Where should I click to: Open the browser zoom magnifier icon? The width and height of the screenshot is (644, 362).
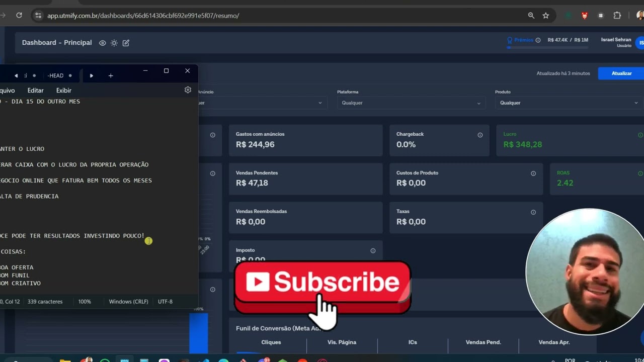(531, 16)
